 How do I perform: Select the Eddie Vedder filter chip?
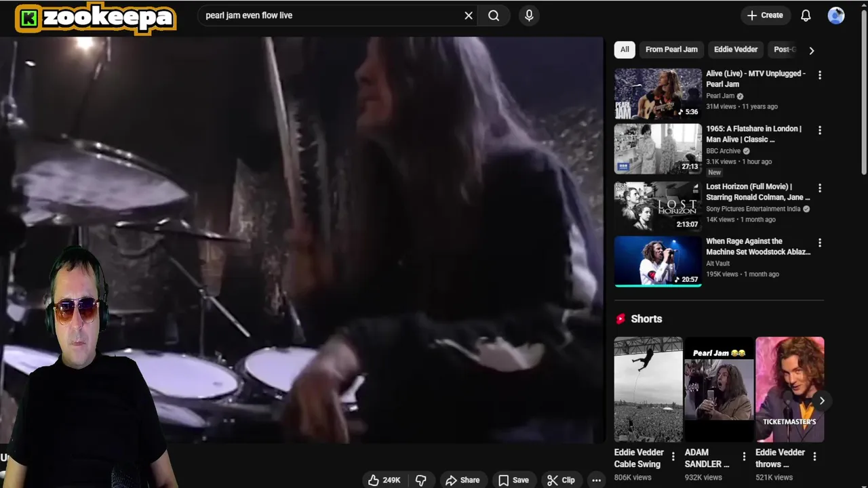(x=736, y=49)
